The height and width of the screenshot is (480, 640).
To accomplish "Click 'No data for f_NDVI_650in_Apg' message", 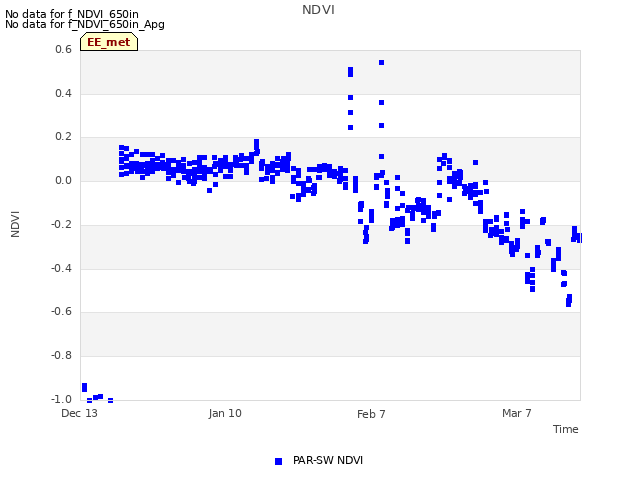I will click(x=85, y=24).
